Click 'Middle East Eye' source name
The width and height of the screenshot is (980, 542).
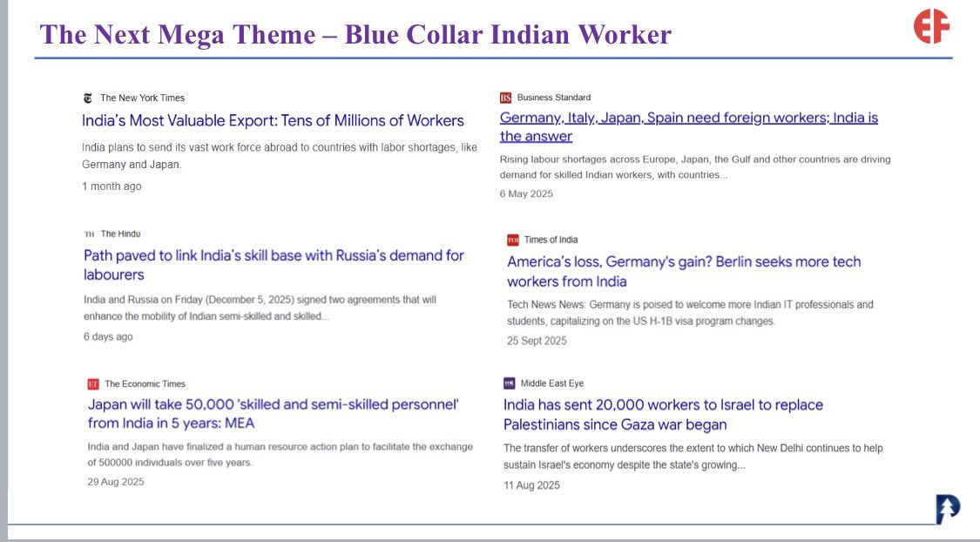click(x=552, y=383)
